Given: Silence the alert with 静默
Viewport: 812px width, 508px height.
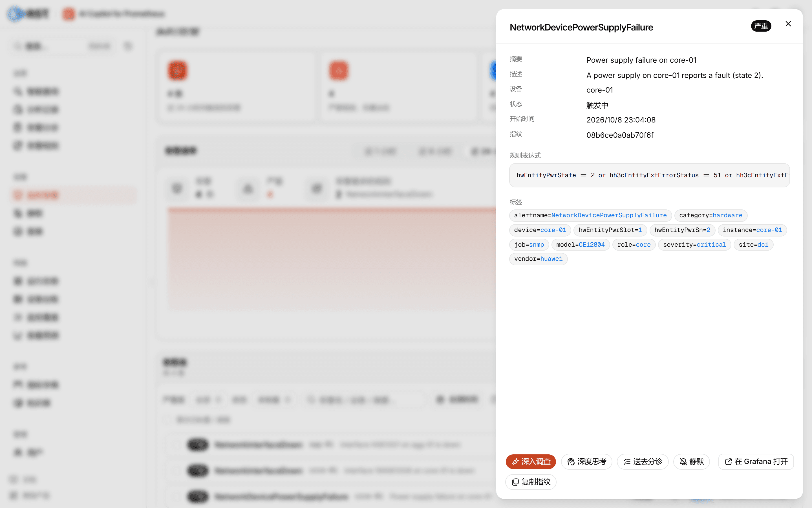Looking at the screenshot, I should pos(692,462).
